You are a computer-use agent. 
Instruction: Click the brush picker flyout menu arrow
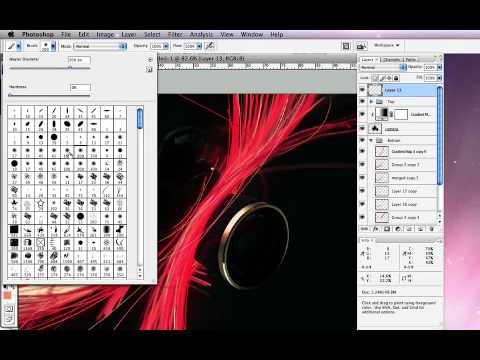coord(150,59)
